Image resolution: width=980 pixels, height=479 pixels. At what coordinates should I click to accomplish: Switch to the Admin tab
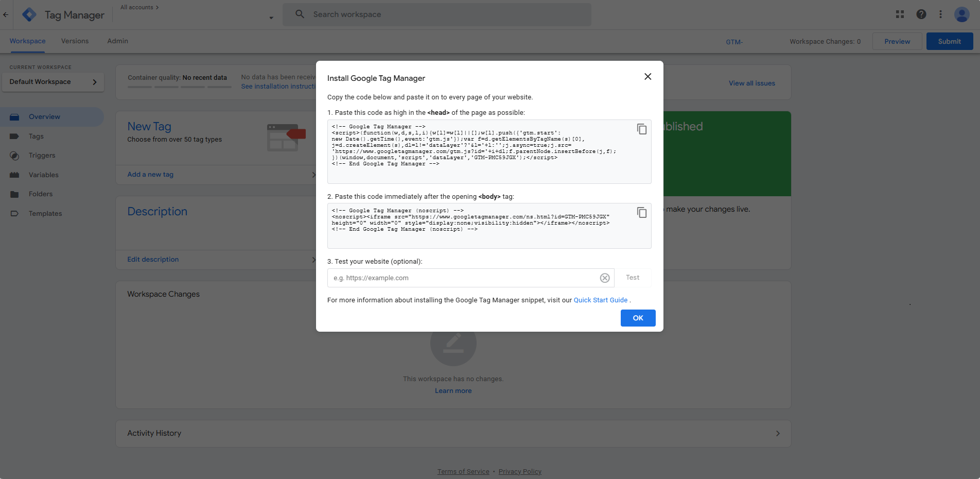[x=117, y=41]
